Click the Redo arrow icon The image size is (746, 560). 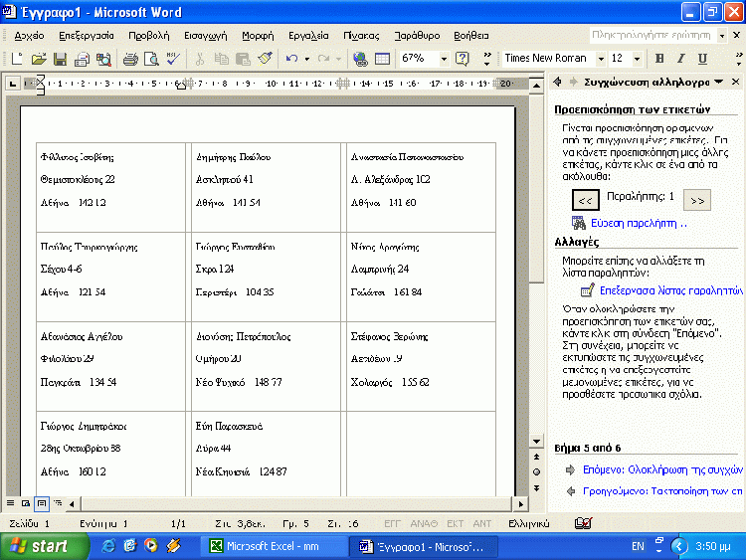(x=323, y=59)
